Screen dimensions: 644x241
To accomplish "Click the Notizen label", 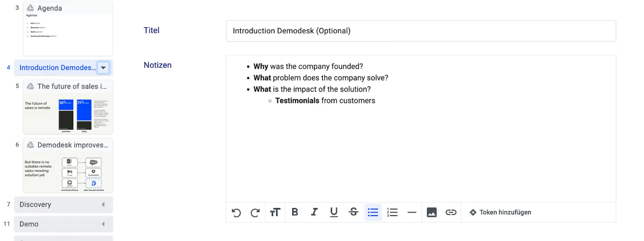I will tap(157, 65).
